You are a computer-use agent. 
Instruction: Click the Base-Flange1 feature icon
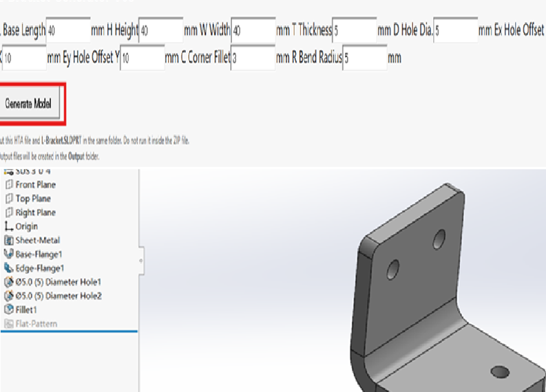click(9, 254)
